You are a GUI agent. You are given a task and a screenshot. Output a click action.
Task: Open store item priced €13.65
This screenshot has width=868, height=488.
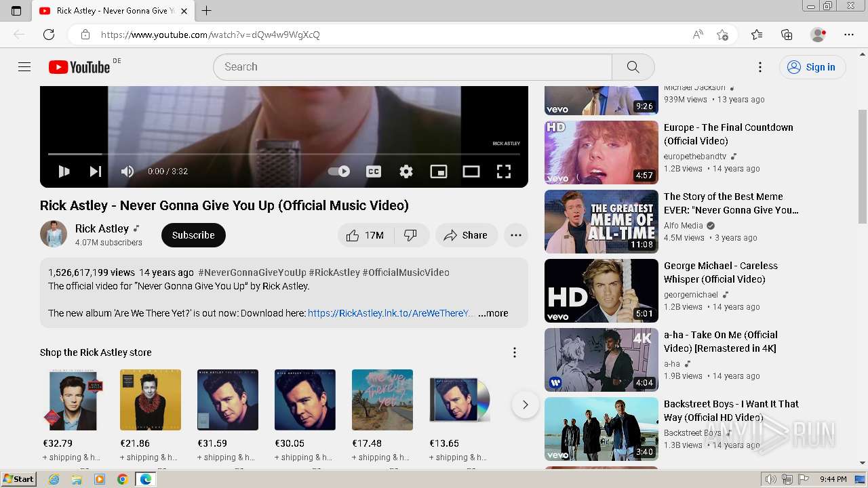(460, 400)
